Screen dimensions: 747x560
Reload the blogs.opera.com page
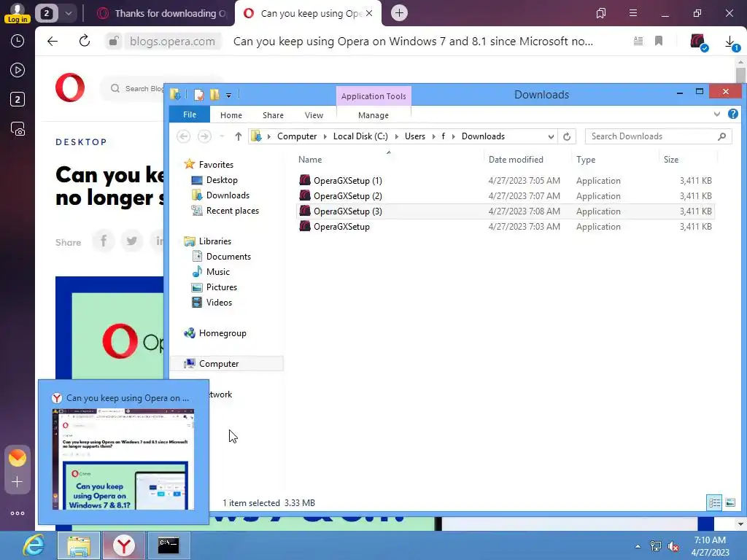pyautogui.click(x=85, y=41)
